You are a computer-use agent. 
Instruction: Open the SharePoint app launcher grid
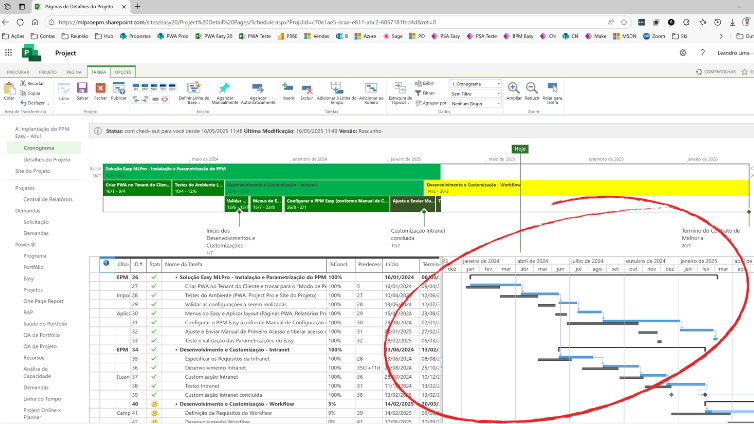click(x=9, y=53)
